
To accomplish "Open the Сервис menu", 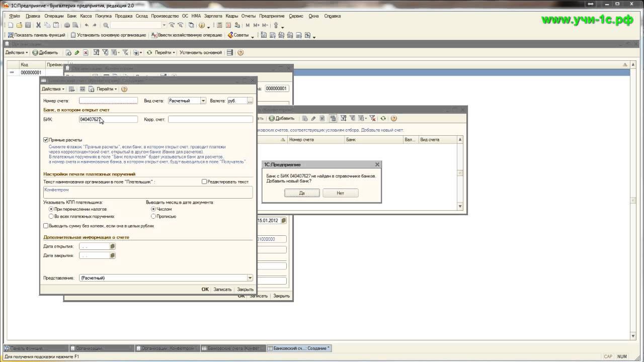I will click(296, 16).
